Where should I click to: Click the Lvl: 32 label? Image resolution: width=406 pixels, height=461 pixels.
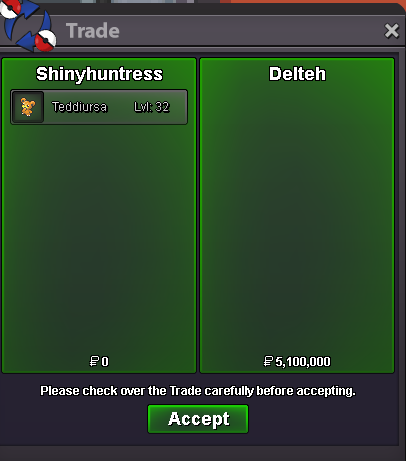152,107
